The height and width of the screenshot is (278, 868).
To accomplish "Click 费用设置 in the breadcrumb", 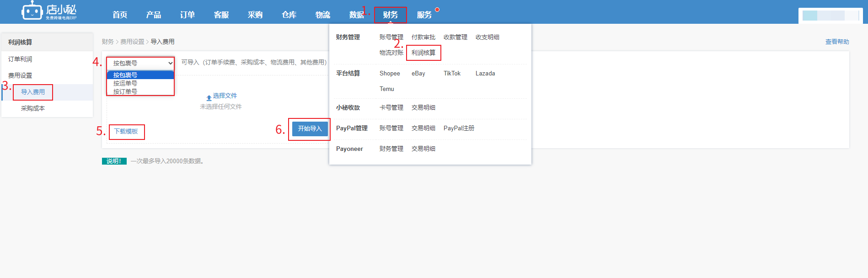I will [132, 42].
